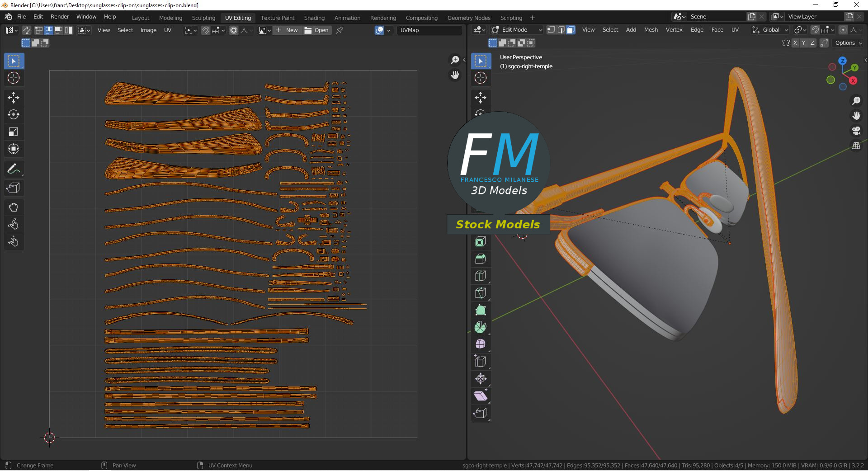The width and height of the screenshot is (868, 471).
Task: Toggle X axis mirror in viewport
Action: coord(794,43)
